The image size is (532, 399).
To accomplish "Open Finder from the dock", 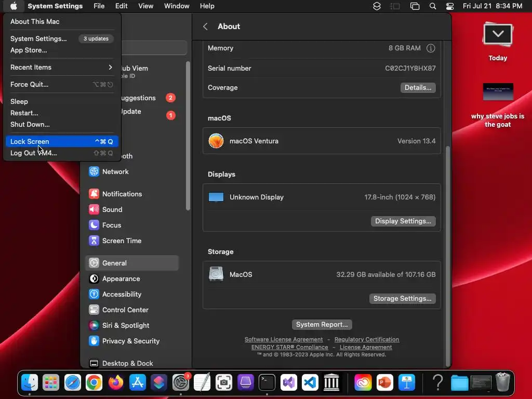I will tap(30, 382).
